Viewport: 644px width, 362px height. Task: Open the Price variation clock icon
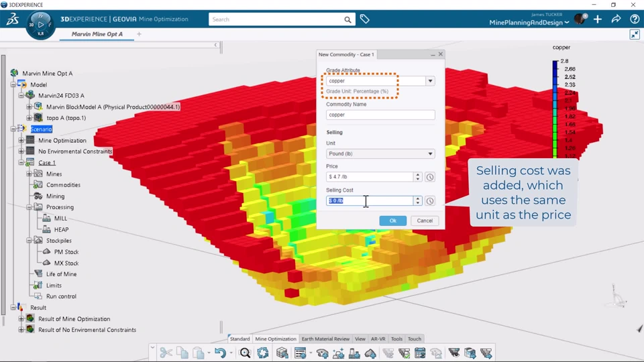pos(429,177)
